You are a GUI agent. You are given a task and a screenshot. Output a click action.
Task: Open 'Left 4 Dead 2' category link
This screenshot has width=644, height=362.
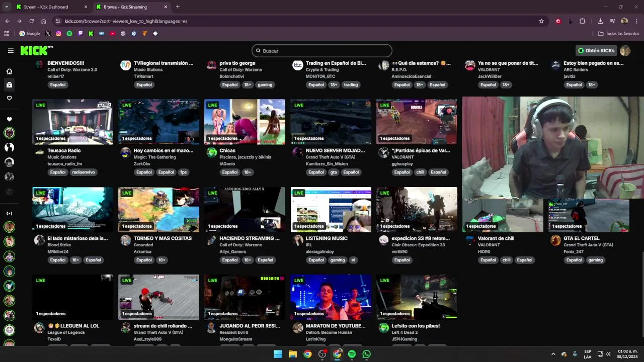(405, 333)
